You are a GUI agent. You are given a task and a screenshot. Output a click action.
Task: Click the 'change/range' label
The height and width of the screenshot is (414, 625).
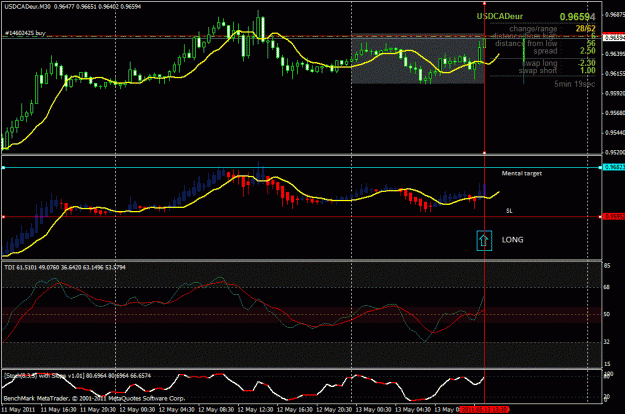tap(533, 29)
